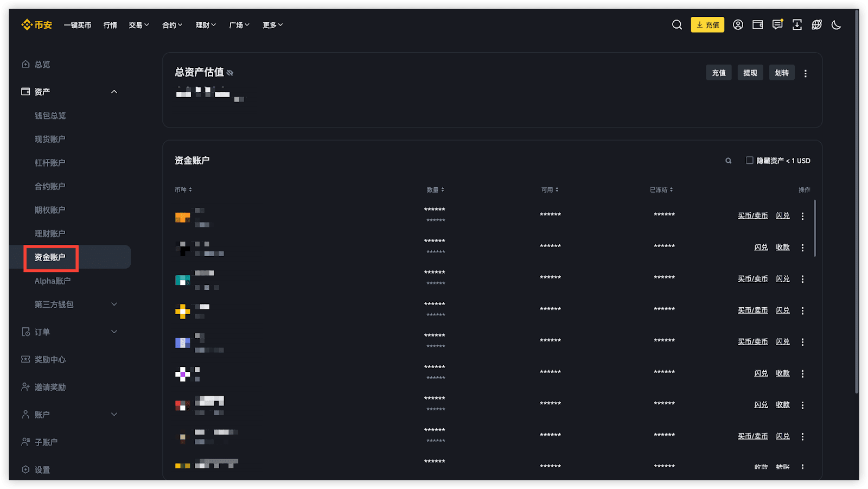This screenshot has height=489, width=868.
Task: Open the three-dot menu on the fourth asset row
Action: [802, 310]
